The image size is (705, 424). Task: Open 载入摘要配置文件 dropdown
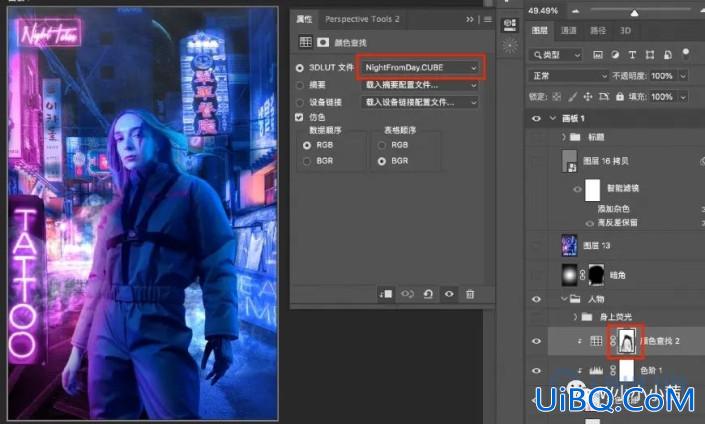419,85
